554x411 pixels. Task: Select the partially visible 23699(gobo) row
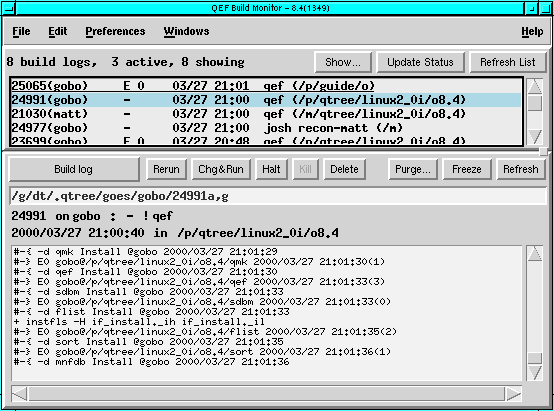[266, 140]
